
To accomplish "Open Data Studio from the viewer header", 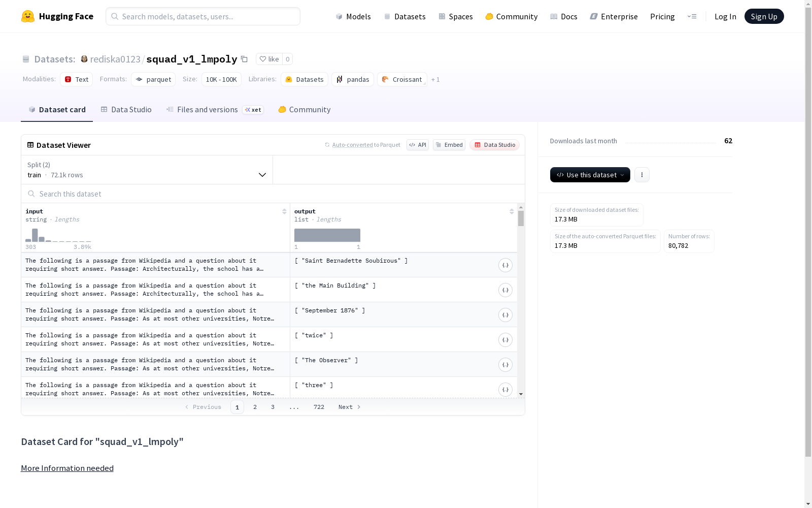I will [x=494, y=145].
